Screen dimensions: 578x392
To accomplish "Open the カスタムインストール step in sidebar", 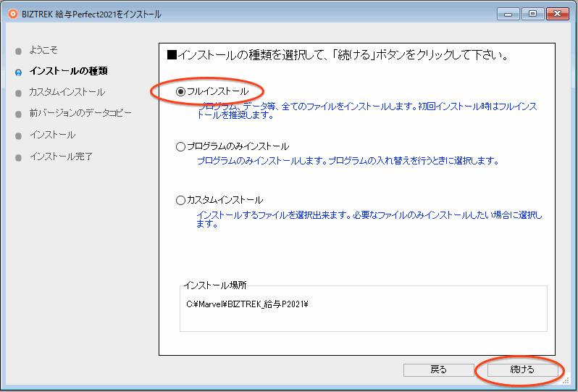I will 67,92.
